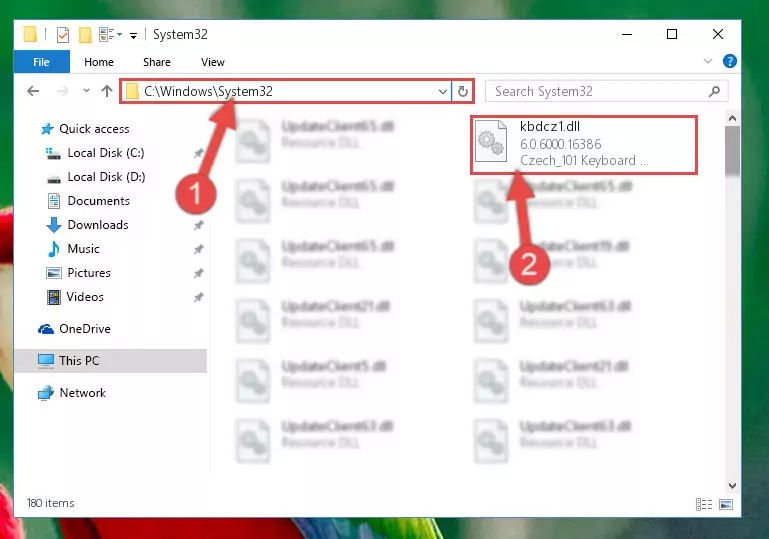Switch to Details view icon in status bar
Screen dimensions: 769x539
tap(704, 504)
